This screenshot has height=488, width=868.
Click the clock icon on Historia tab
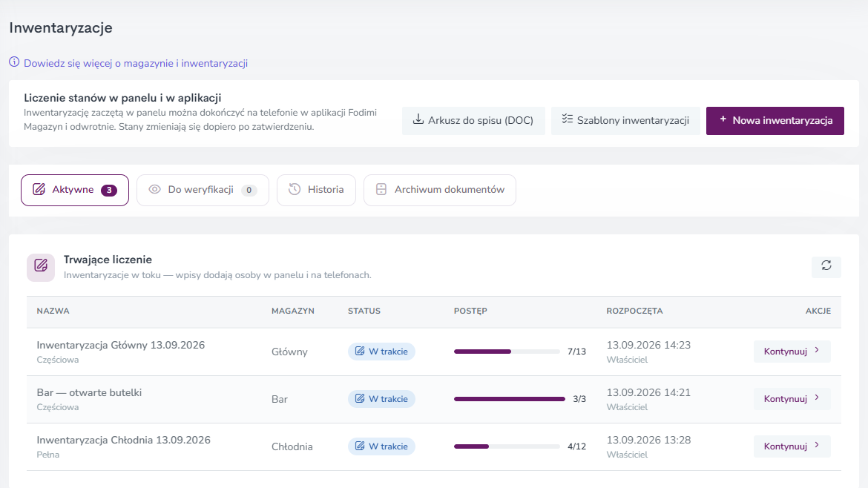pos(295,189)
